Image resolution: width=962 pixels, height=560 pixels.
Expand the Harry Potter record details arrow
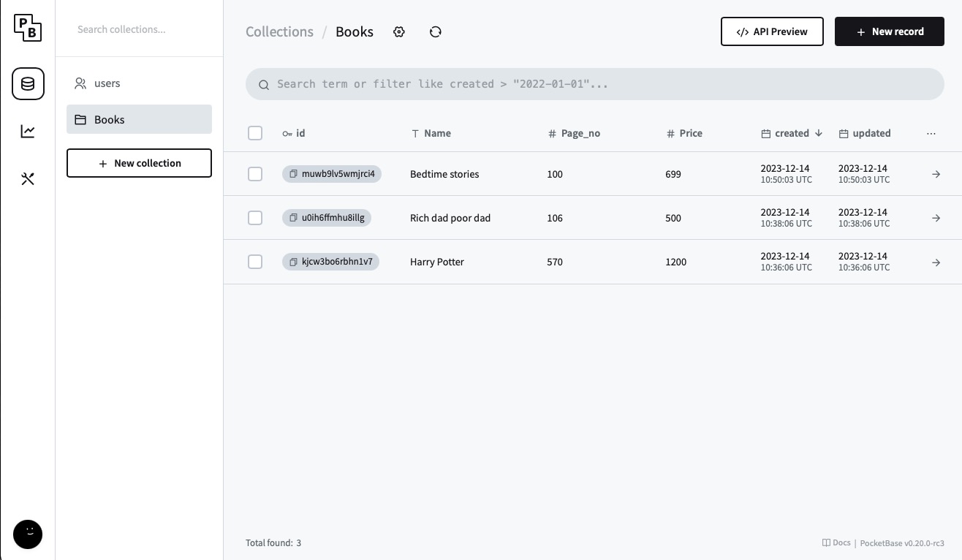pos(936,262)
